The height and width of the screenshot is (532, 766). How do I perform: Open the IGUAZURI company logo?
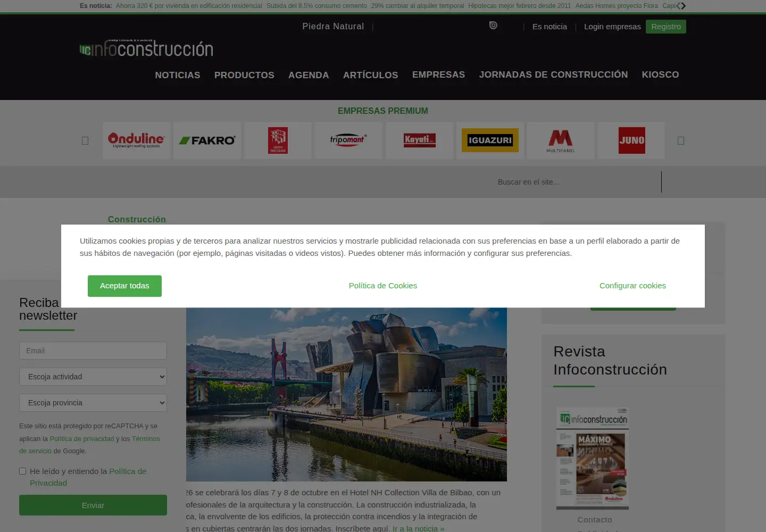(490, 140)
